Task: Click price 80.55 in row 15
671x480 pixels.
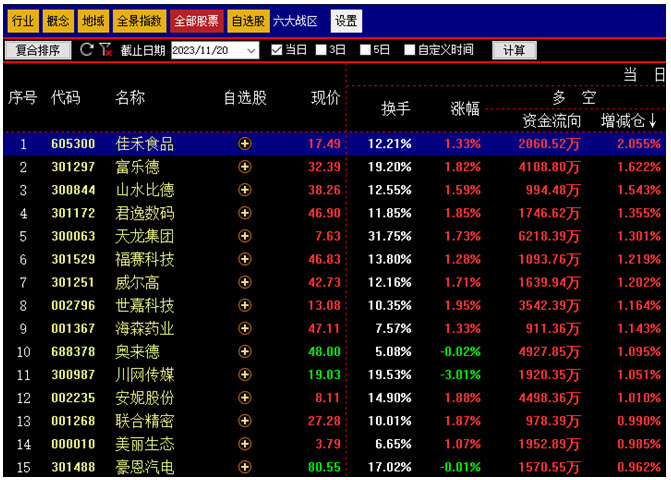Action: pos(324,467)
